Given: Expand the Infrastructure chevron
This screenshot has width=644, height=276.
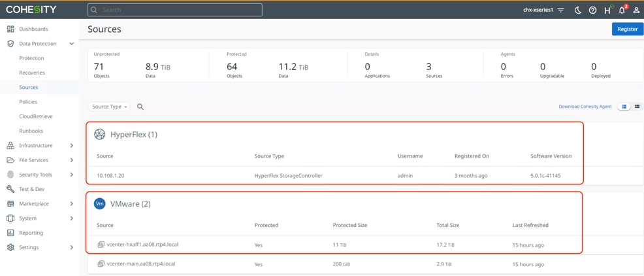Looking at the screenshot, I should [x=71, y=146].
